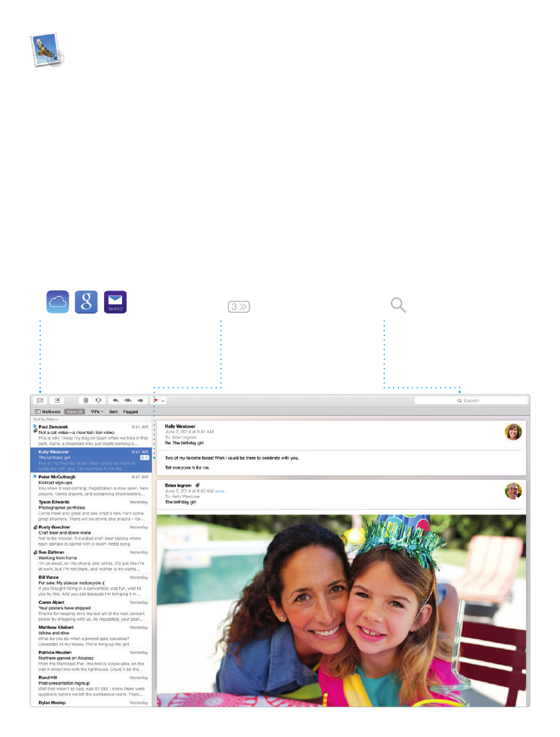Open the flag color dropdown arrow
This screenshot has width=560, height=737.
[x=163, y=401]
